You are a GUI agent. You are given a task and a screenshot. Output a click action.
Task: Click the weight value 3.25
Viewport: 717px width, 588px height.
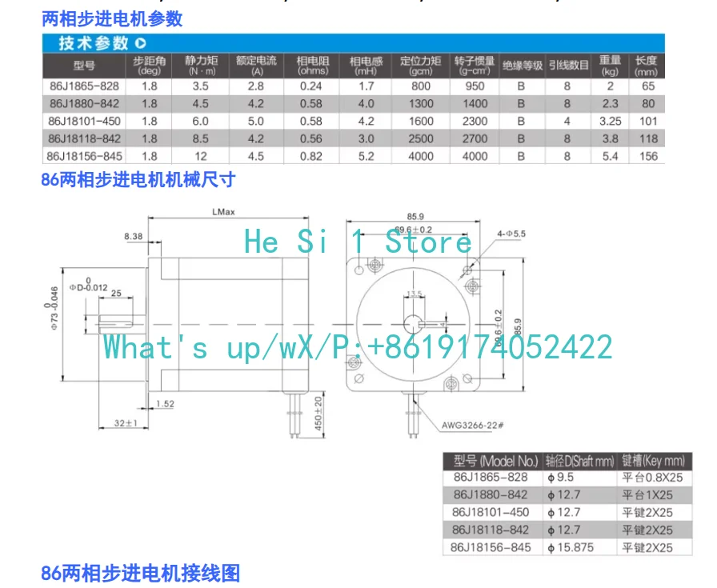(x=610, y=121)
